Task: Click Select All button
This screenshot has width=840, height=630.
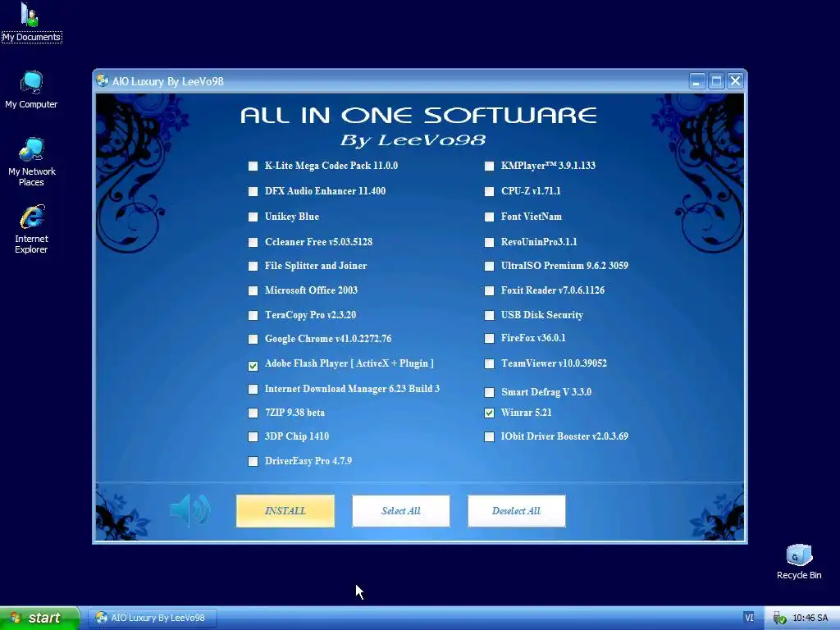Action: tap(400, 511)
